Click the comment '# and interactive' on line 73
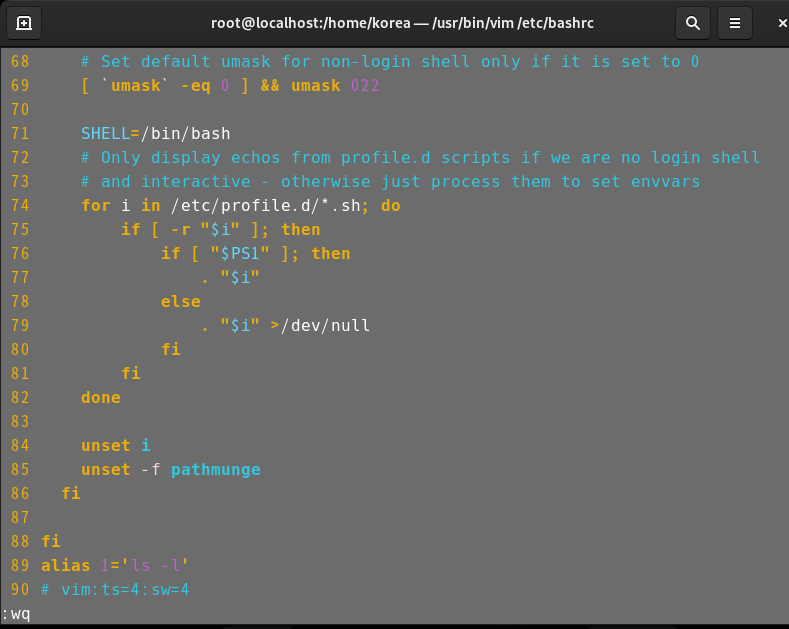Image resolution: width=789 pixels, height=629 pixels. click(390, 182)
